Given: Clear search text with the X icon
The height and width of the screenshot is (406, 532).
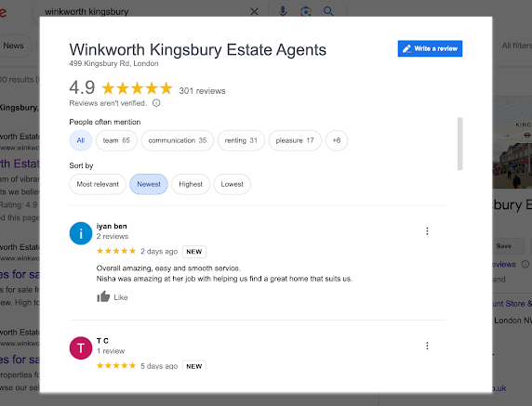Looking at the screenshot, I should tap(254, 12).
